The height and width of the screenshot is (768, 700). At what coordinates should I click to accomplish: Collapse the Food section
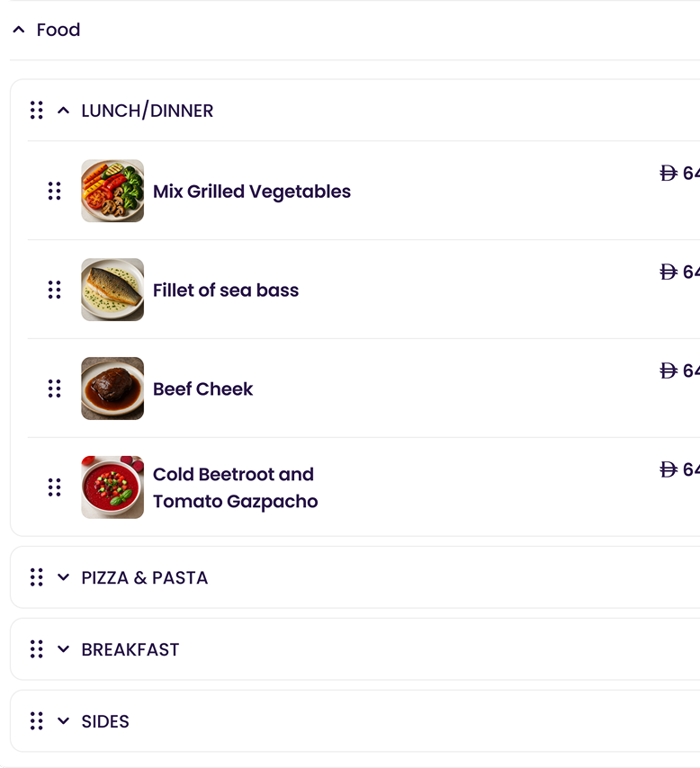pos(18,30)
